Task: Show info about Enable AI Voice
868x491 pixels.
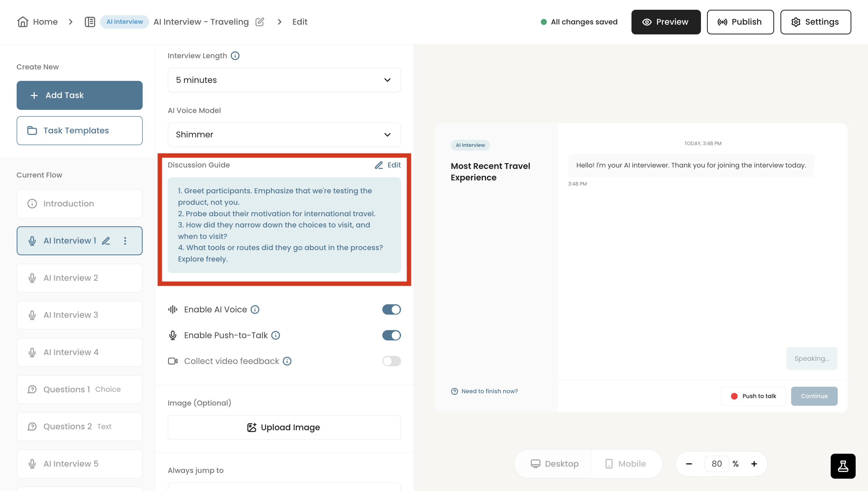Action: [x=255, y=309]
